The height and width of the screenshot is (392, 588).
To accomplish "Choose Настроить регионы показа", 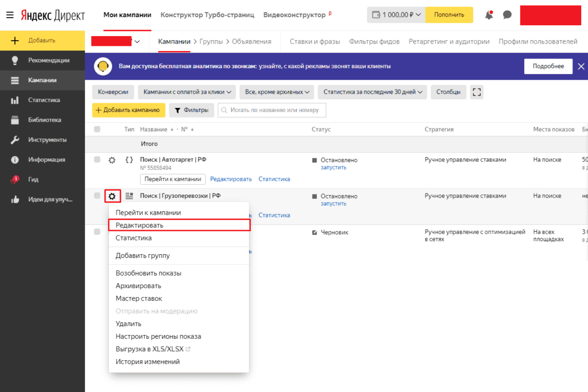I will [179, 336].
